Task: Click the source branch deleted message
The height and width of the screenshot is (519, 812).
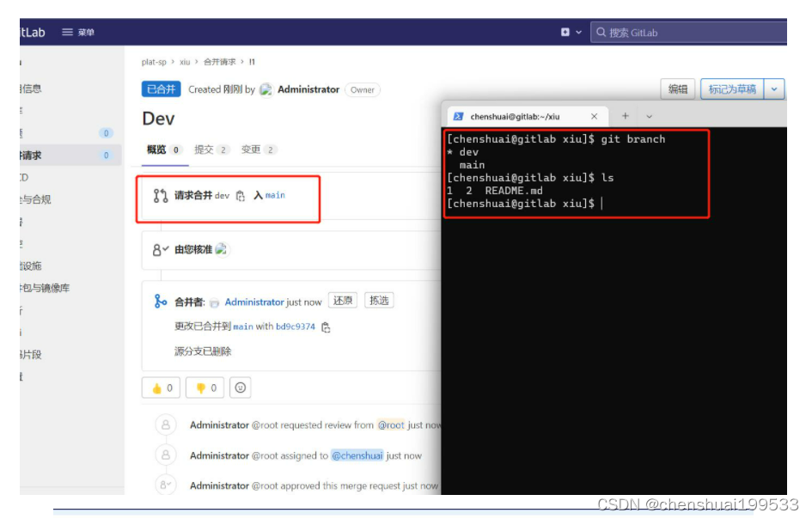Action: pos(203,351)
